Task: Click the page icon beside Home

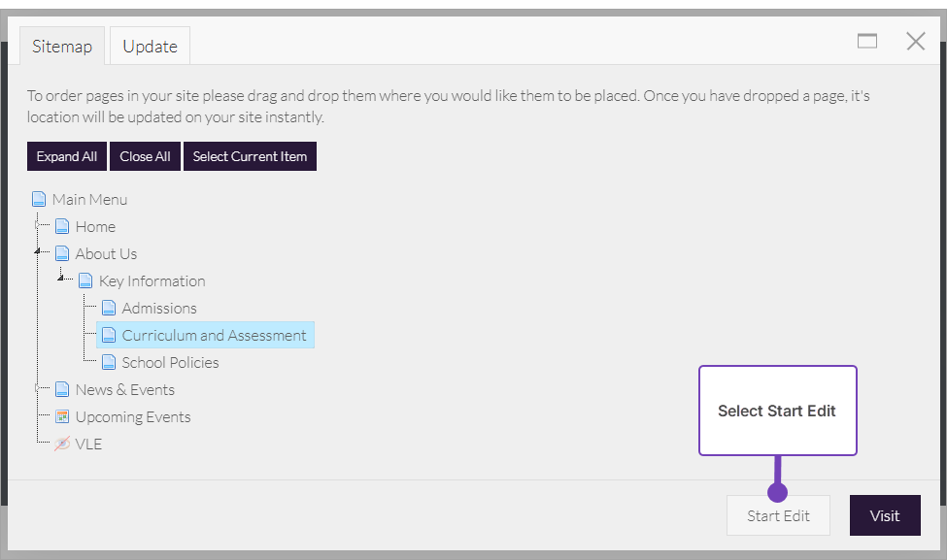Action: 62,226
